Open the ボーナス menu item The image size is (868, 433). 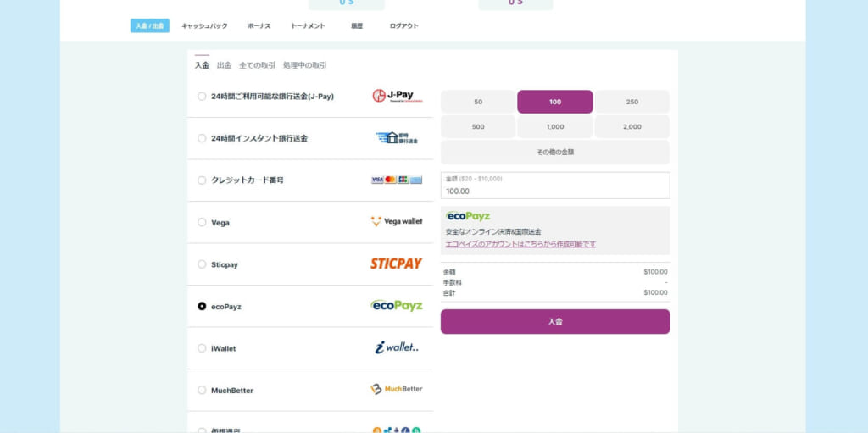(259, 26)
